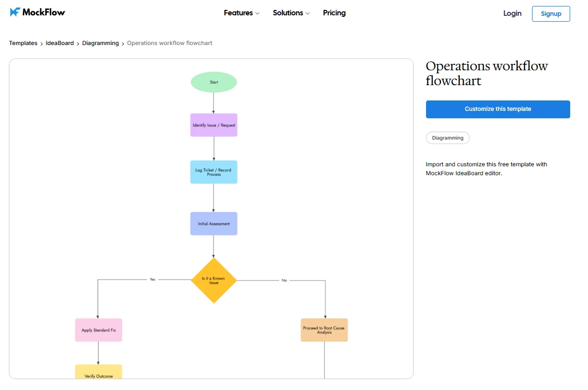Click the Signup button
Viewport: 588px width, 390px height.
(551, 14)
